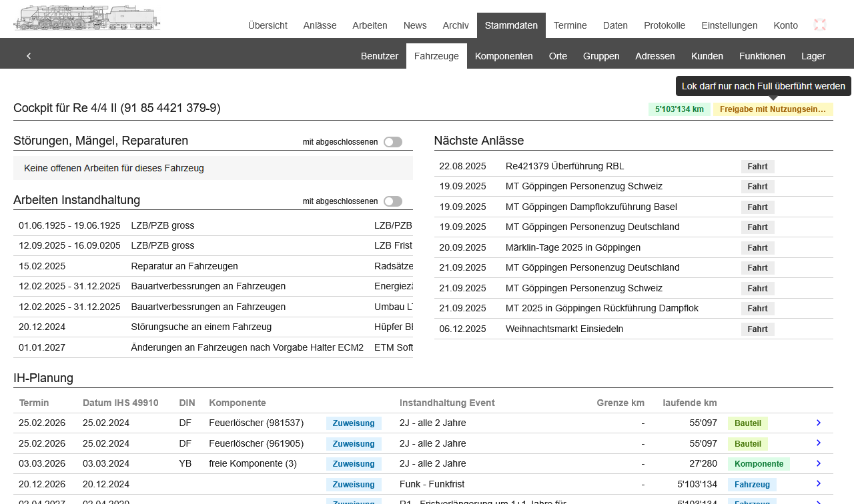Screen dimensions: 854x504
Task: Switch to the Komponenten tab
Action: point(504,56)
